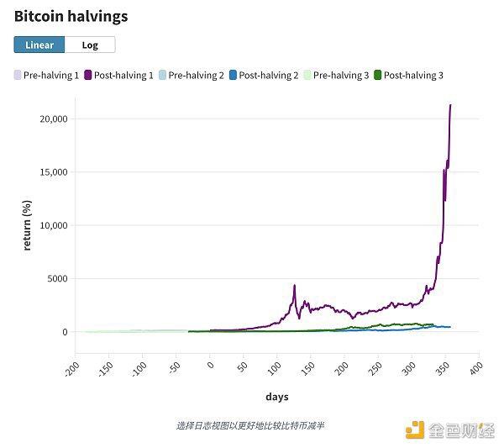Screen dimensions: 504x448
Task: Hide the Post-halving 1 series label
Action: pyautogui.click(x=123, y=76)
